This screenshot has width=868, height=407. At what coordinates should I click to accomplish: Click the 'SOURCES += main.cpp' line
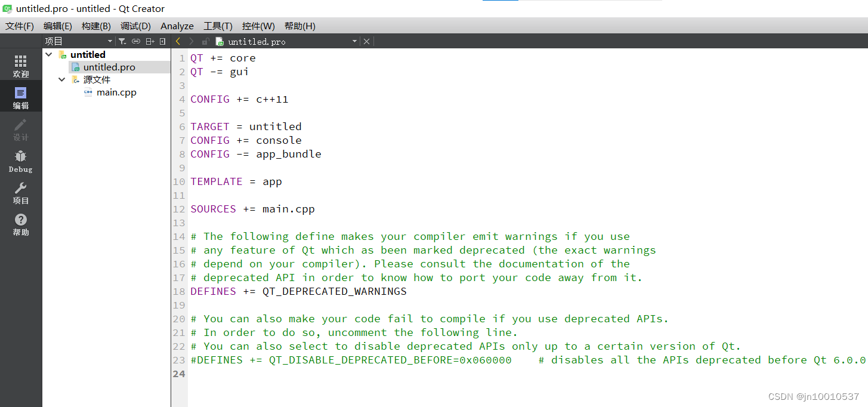point(252,209)
